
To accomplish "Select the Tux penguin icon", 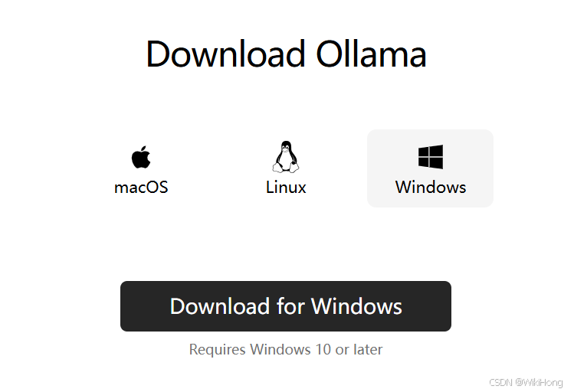I will [x=286, y=156].
